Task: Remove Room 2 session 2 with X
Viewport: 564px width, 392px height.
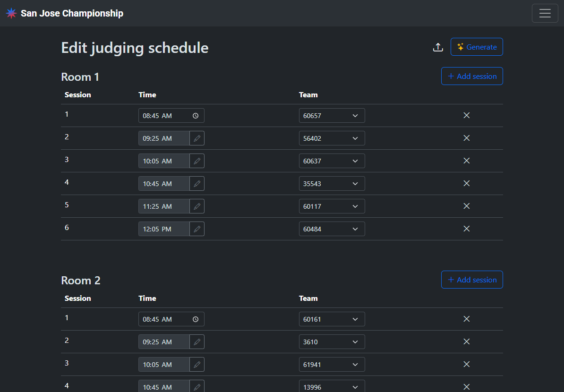Action: tap(466, 341)
